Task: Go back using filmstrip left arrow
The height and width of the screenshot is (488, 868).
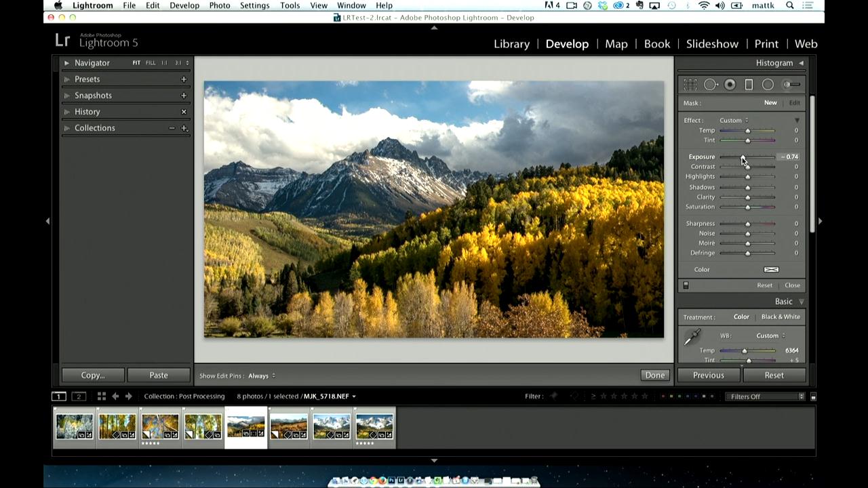Action: [115, 396]
